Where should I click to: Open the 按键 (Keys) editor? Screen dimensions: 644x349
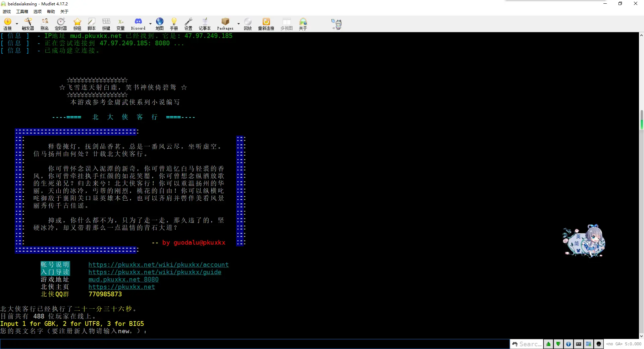[x=106, y=24]
